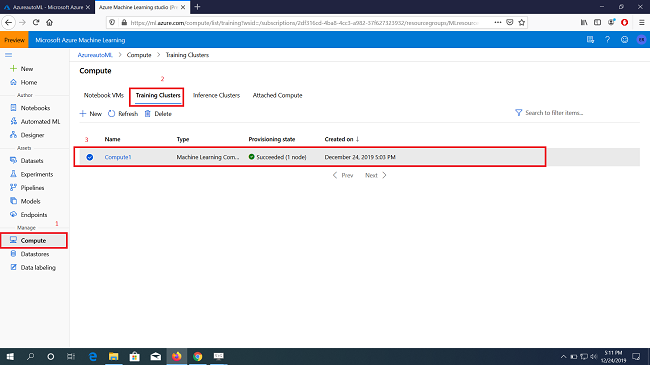Open the Datasets sidebar icon
The image size is (650, 365).
point(13,161)
